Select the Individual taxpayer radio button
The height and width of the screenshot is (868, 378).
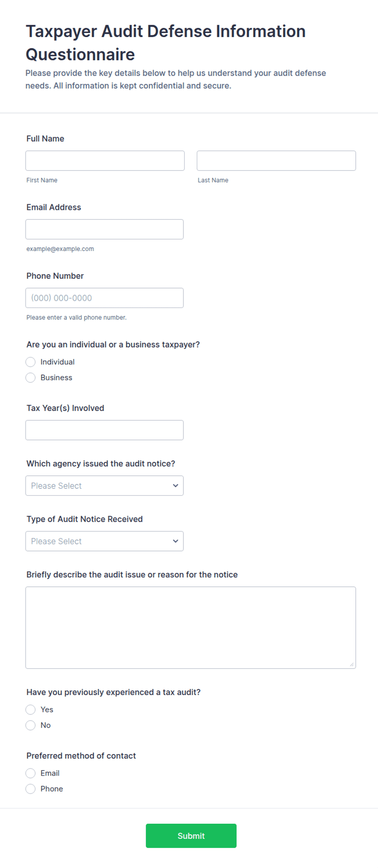(30, 362)
